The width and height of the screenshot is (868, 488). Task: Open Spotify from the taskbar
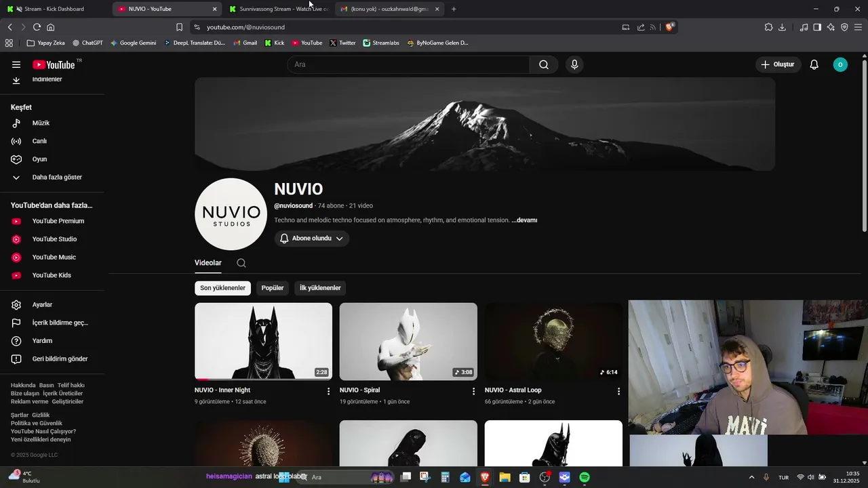585,477
